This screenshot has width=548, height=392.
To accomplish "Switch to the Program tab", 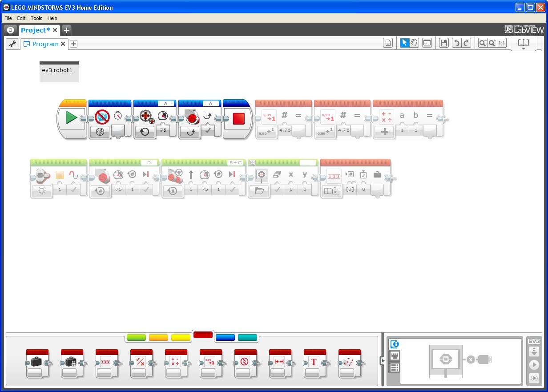I will pos(44,44).
